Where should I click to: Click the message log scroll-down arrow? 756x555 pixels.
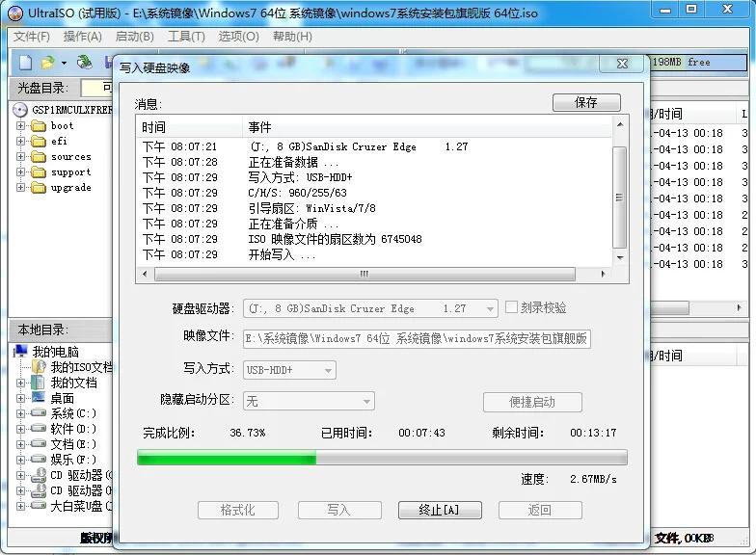tap(620, 258)
